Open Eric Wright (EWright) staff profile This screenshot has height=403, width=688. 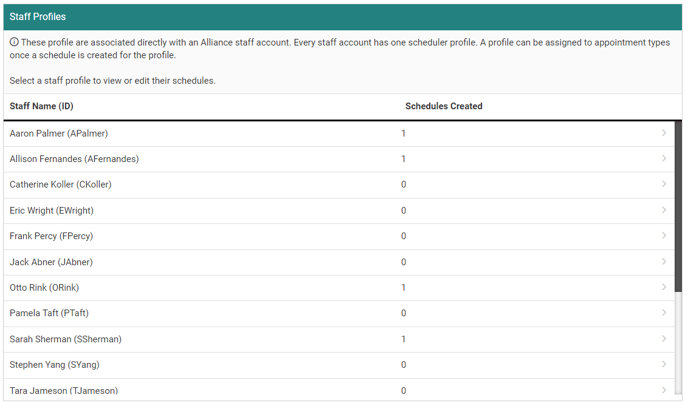point(54,210)
